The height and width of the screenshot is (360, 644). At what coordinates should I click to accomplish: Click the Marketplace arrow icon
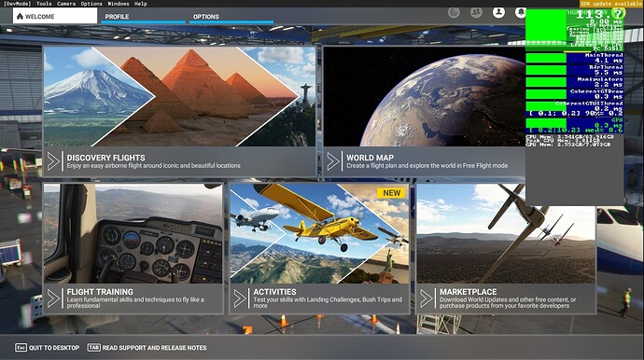coord(427,298)
